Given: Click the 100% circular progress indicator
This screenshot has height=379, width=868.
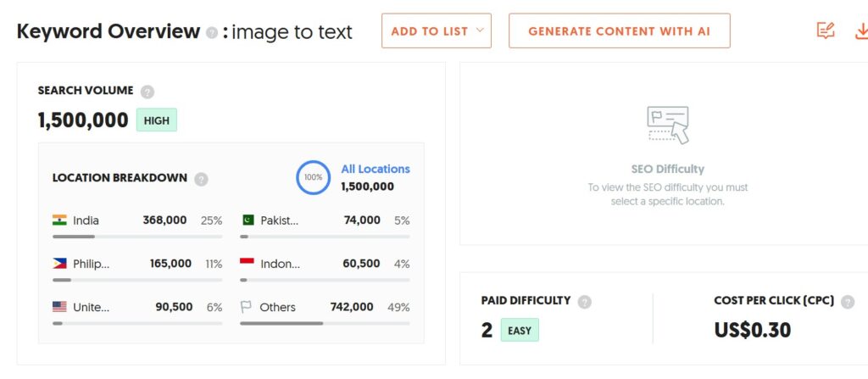Looking at the screenshot, I should (313, 177).
